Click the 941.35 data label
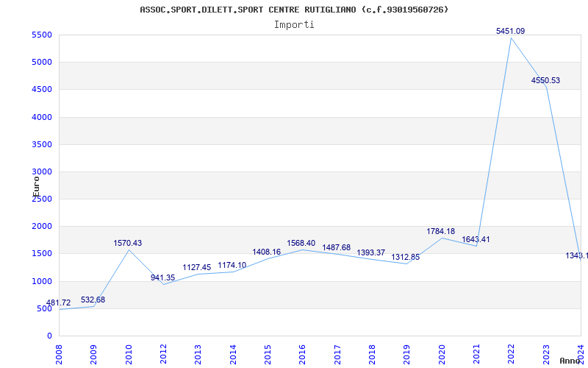This screenshot has width=588, height=368. pyautogui.click(x=162, y=278)
